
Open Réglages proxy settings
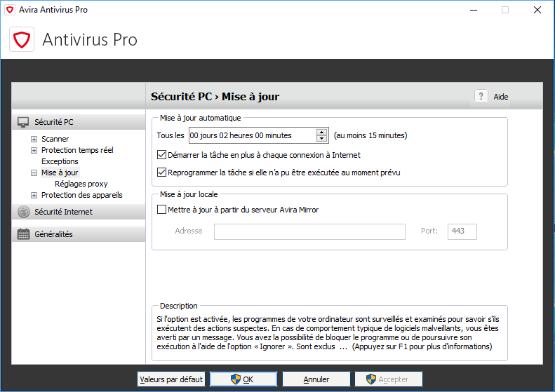(x=81, y=184)
